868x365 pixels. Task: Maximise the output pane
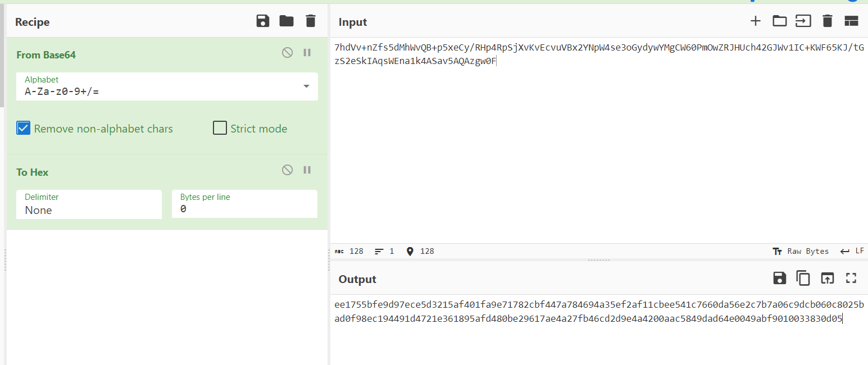point(851,278)
